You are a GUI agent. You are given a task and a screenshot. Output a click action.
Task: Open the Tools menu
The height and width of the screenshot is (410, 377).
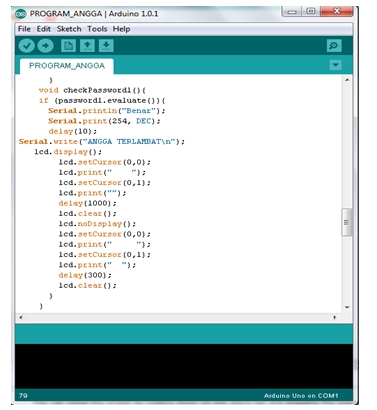click(x=97, y=29)
